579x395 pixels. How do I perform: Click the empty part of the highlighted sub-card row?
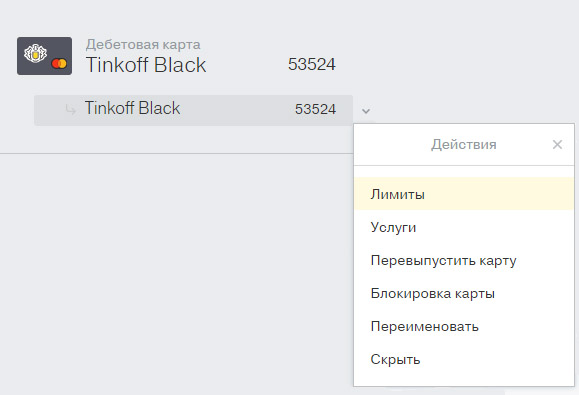(236, 110)
